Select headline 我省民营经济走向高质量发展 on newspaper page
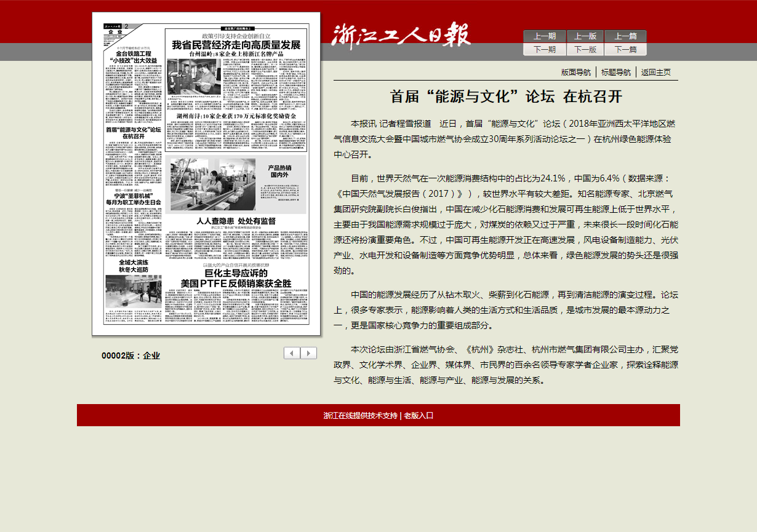757x532 pixels. tap(236, 45)
